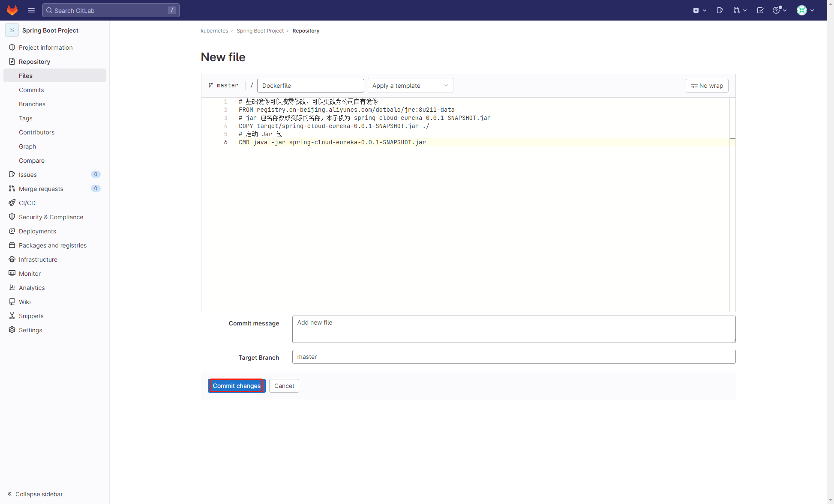Open Contributors page
Screen dimensions: 834x504
37,132
